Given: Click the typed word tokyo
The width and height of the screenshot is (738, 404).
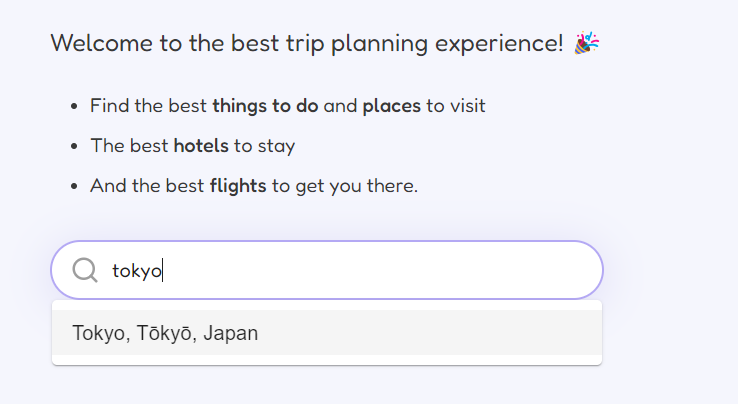Looking at the screenshot, I should pos(137,271).
